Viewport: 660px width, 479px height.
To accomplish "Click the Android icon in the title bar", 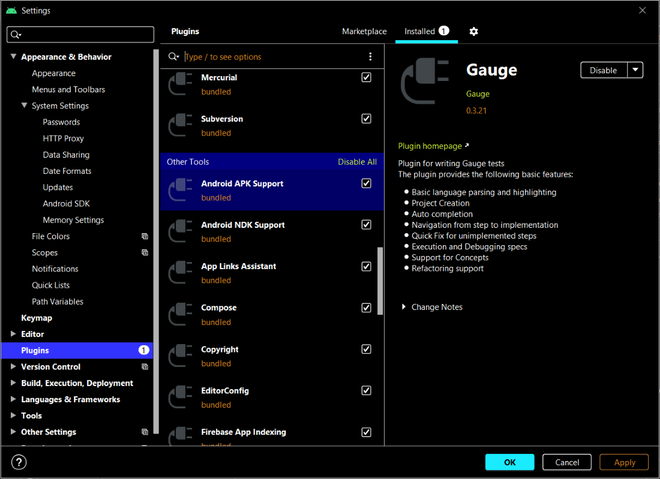I will [11, 11].
